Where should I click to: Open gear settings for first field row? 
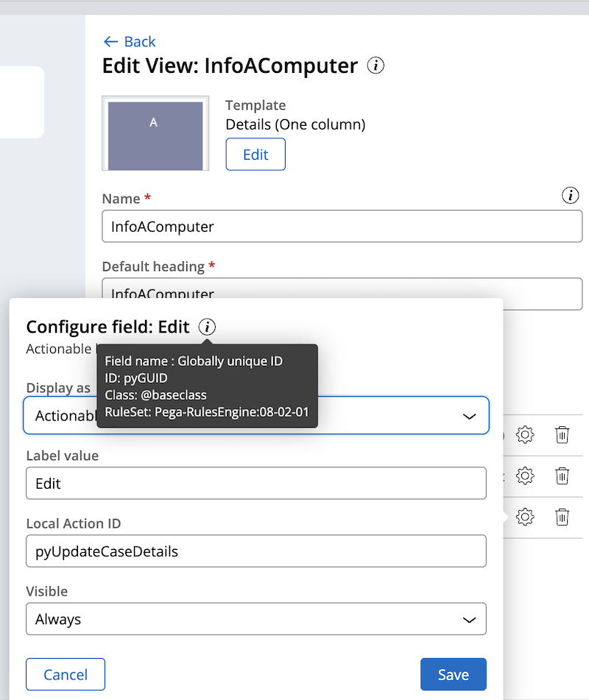[x=525, y=435]
